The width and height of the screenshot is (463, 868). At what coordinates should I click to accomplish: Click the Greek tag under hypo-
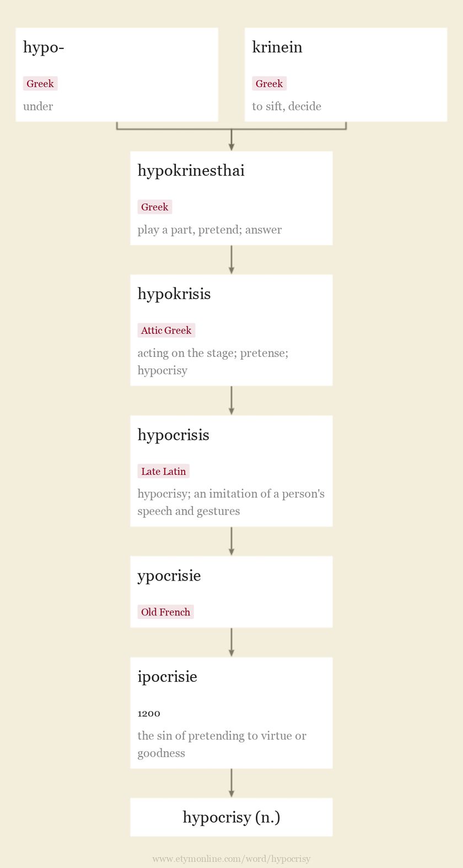(40, 84)
